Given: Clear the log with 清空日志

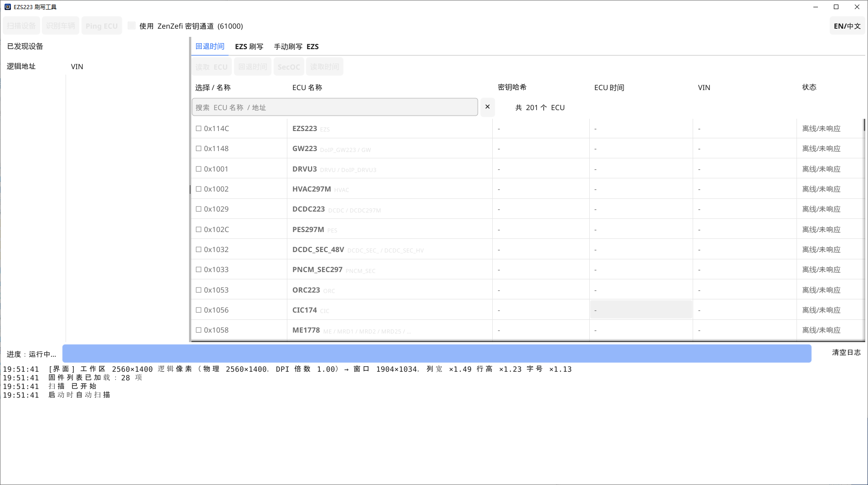Looking at the screenshot, I should coord(846,352).
